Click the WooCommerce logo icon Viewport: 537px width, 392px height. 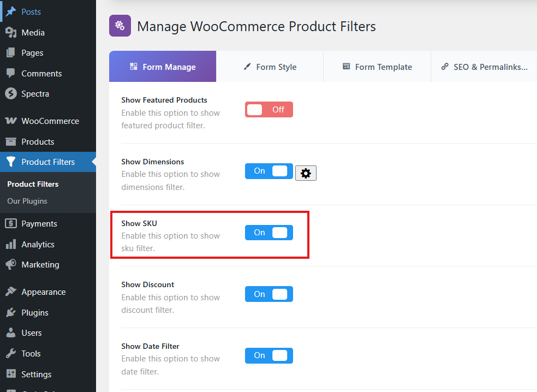11,121
